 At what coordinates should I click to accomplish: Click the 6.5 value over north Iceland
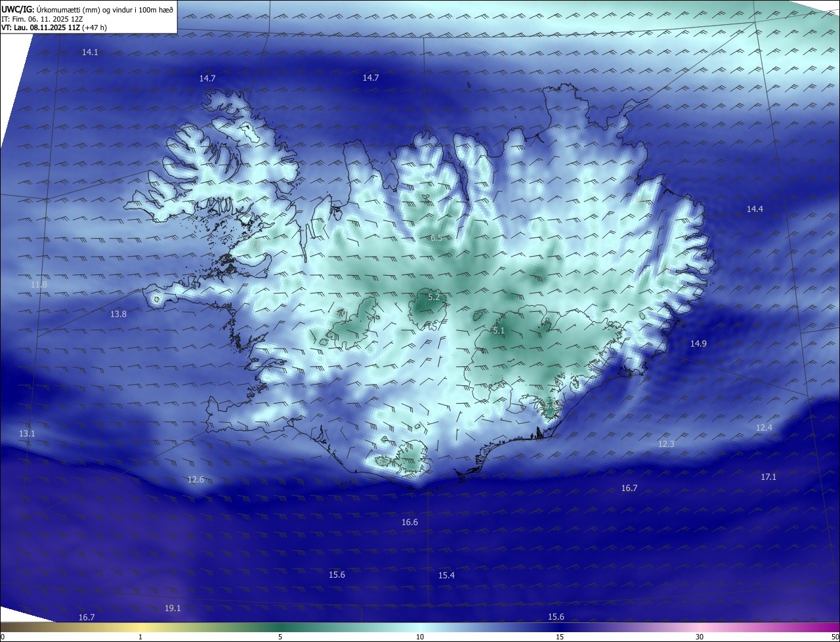click(436, 238)
